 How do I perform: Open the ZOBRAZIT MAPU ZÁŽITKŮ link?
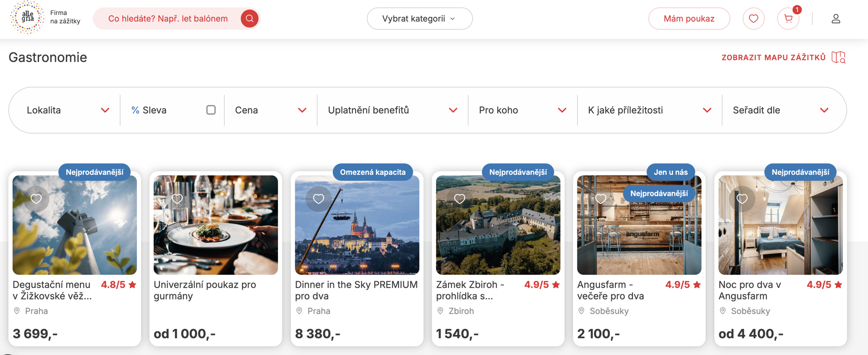pyautogui.click(x=774, y=57)
